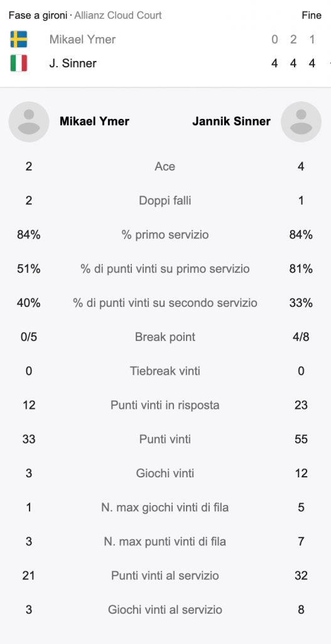Click the Fine match status label
Screen dimensions: 331x644
point(312,16)
